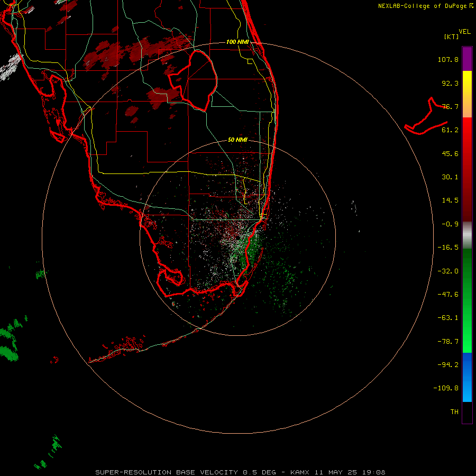Click the 76.7 velocity scale value

click(x=450, y=106)
